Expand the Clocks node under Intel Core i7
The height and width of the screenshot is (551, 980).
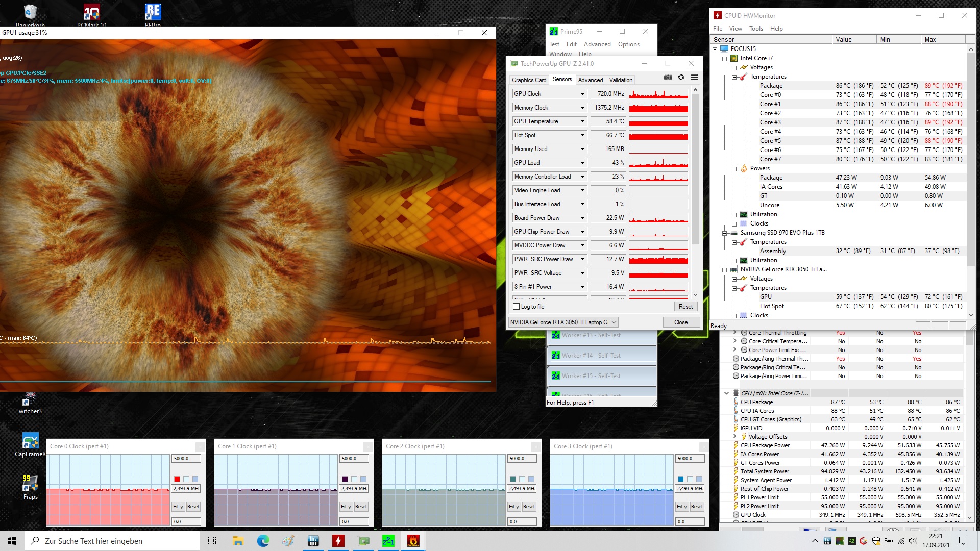tap(734, 224)
